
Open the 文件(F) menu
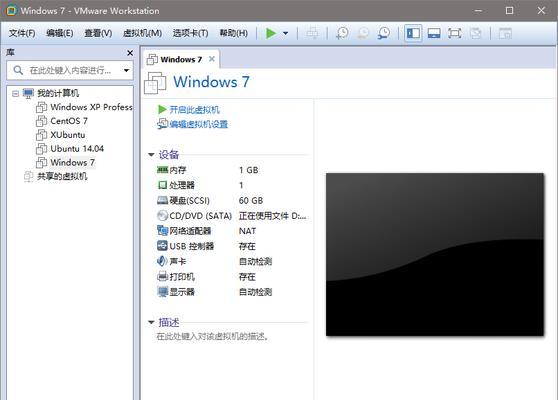click(22, 33)
